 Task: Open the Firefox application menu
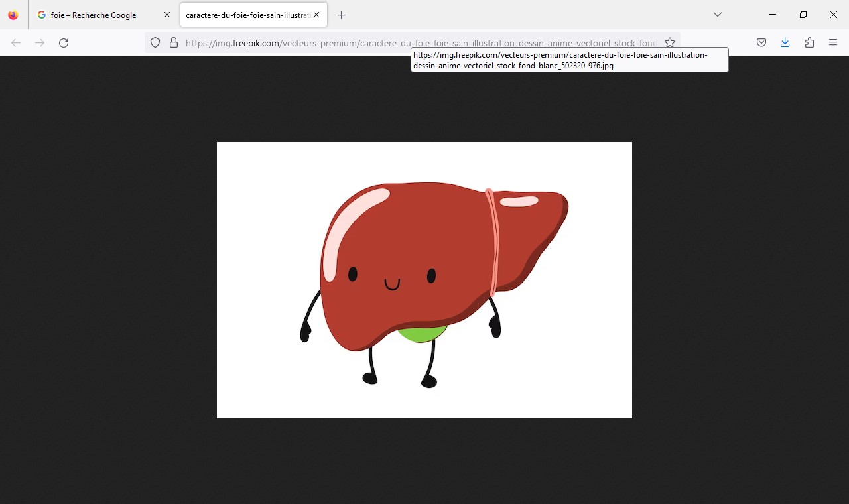point(833,43)
